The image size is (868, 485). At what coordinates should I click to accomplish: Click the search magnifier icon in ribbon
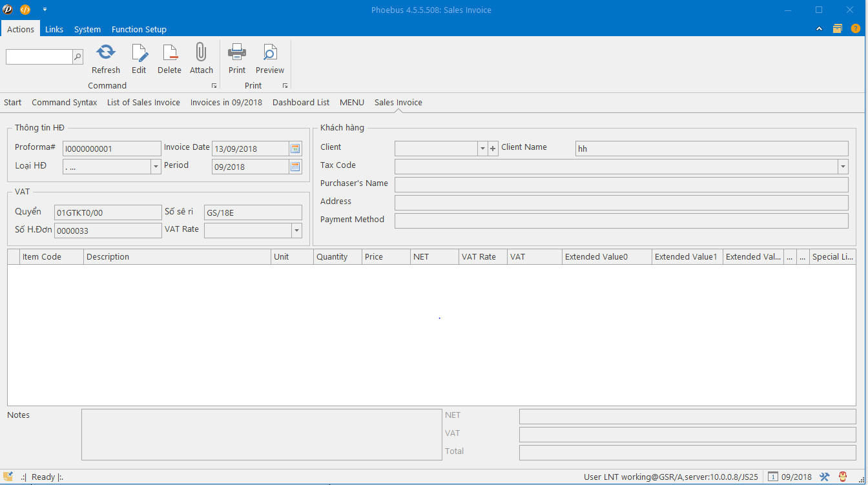[x=78, y=57]
